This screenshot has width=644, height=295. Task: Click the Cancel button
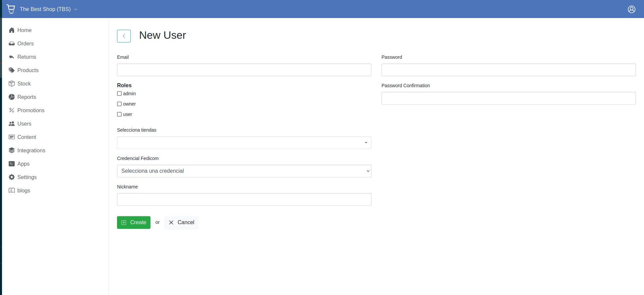tap(181, 223)
